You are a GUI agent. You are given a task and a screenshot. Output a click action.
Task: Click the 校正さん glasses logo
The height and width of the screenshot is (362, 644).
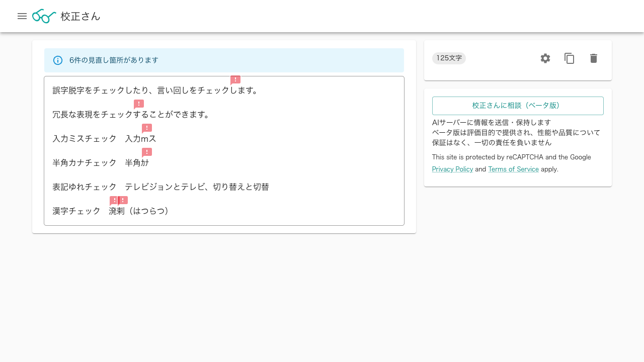click(44, 16)
